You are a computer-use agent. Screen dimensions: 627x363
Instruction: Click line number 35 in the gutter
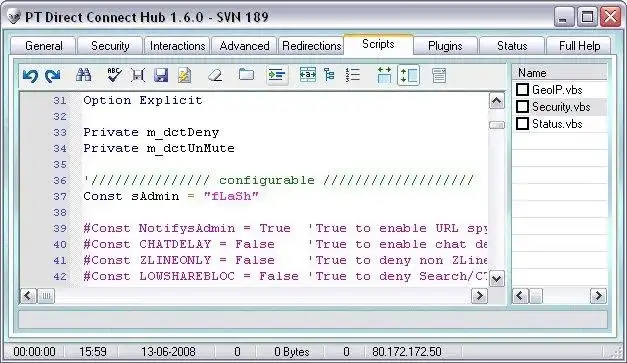[60, 164]
